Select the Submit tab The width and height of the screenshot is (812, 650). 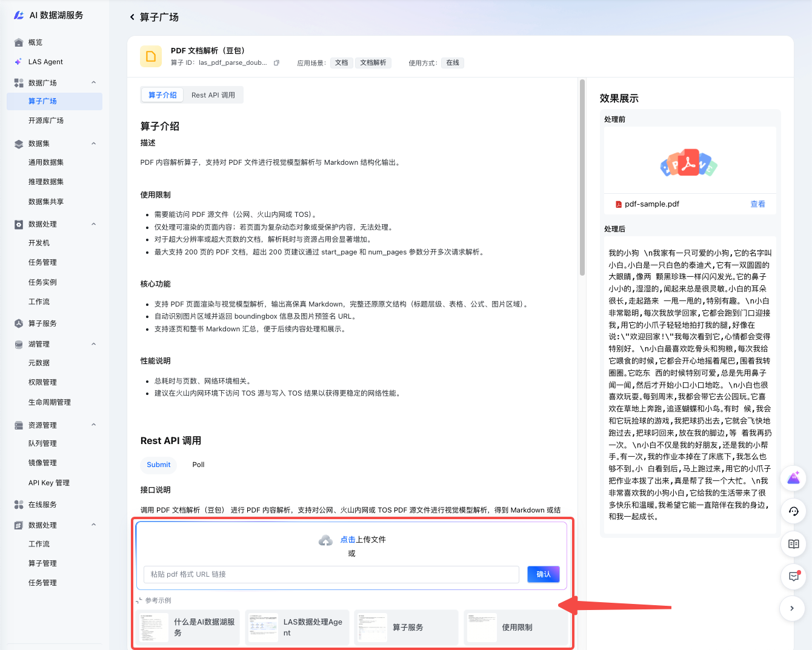pyautogui.click(x=159, y=465)
